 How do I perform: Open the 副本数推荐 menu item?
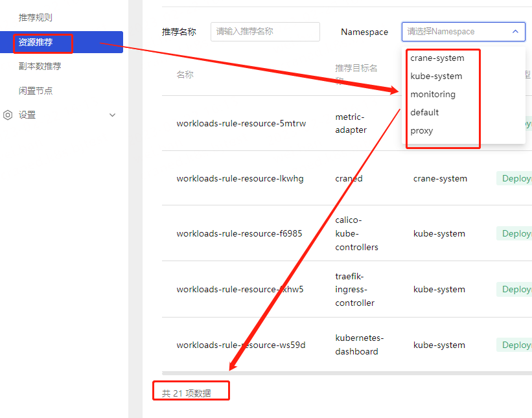(x=40, y=66)
